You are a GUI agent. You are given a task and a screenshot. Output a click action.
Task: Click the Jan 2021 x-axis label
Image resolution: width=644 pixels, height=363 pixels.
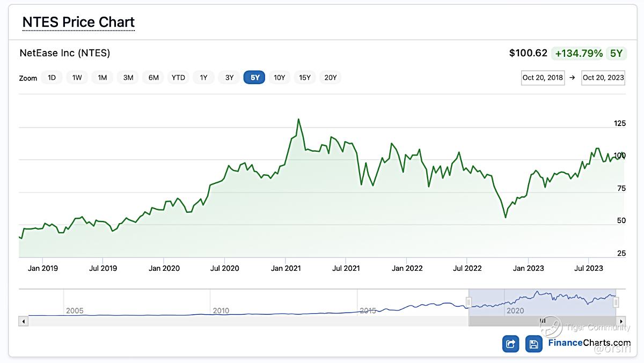pos(285,268)
